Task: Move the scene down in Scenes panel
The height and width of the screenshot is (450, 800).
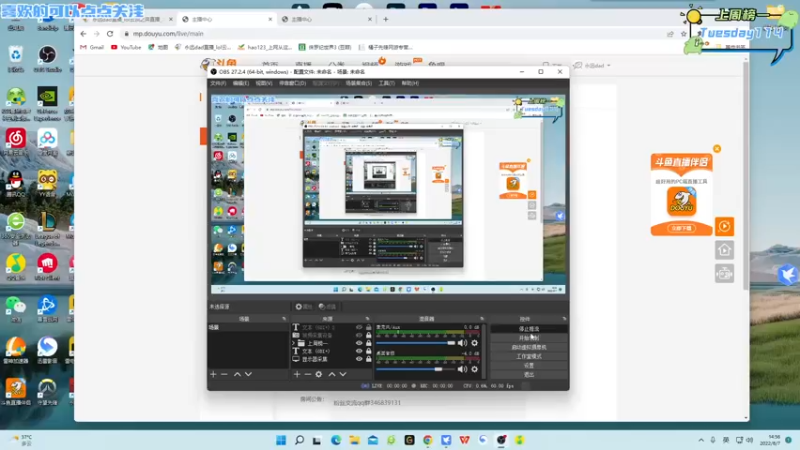Action: 248,374
